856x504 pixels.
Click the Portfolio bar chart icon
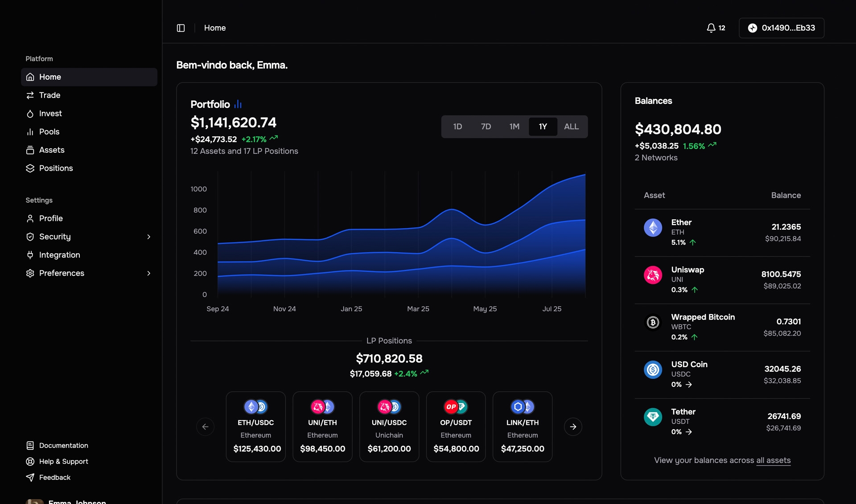pos(238,104)
